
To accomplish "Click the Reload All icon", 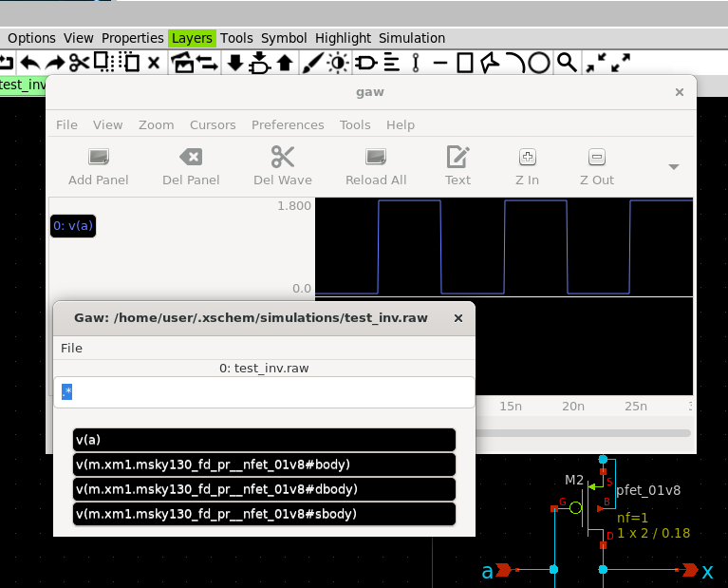I will [376, 157].
